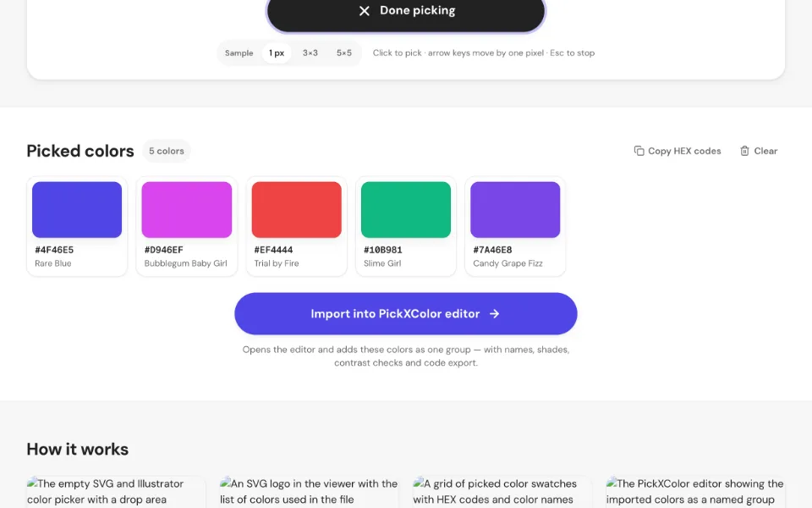Click the Candy Grape Fizz color name
812x508 pixels.
(x=508, y=263)
